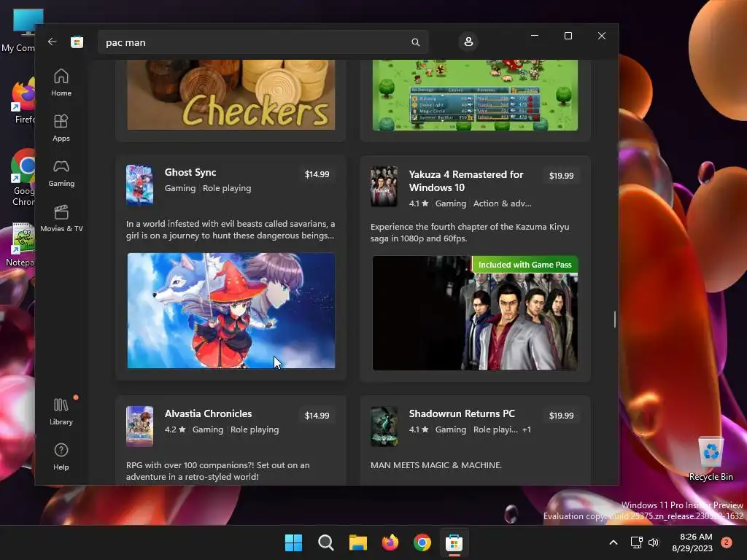The height and width of the screenshot is (560, 747).
Task: Open the Ghost Sync title link
Action: click(x=190, y=172)
